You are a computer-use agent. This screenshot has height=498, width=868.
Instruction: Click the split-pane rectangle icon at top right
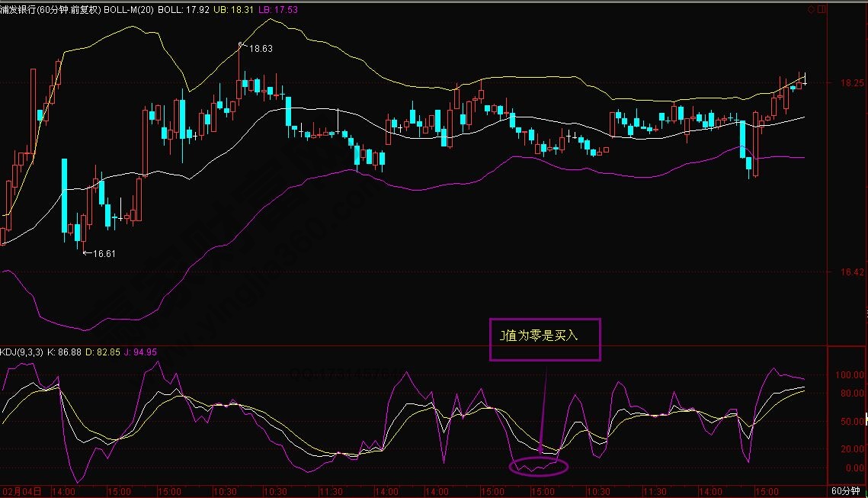[821, 9]
